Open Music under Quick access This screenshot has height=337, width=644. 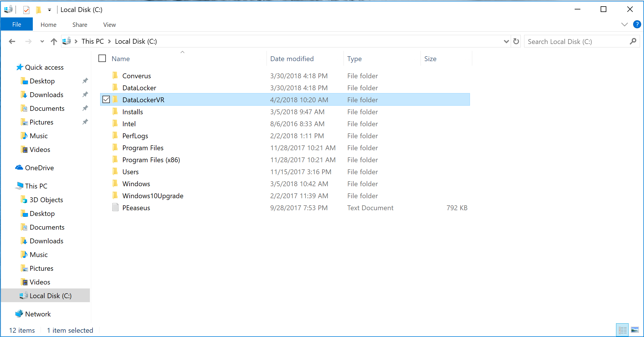[x=39, y=136]
